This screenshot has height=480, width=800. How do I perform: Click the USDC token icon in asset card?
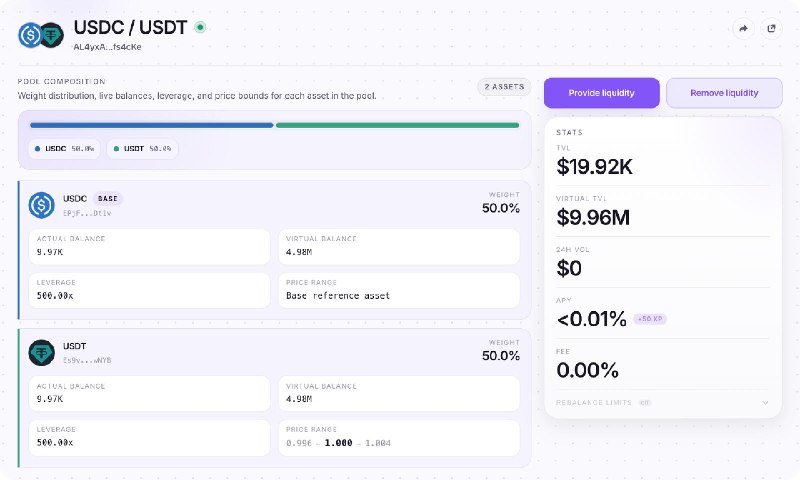click(41, 205)
